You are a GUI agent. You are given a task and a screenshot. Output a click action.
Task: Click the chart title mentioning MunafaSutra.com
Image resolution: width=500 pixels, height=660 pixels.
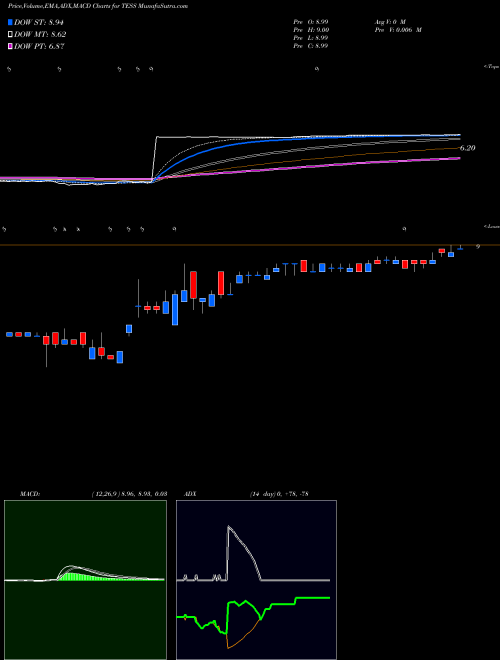point(98,6)
